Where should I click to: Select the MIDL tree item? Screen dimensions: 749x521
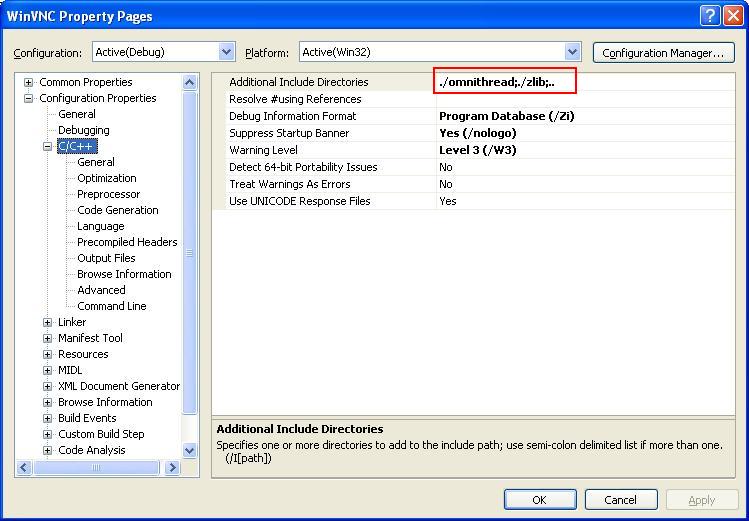(70, 370)
